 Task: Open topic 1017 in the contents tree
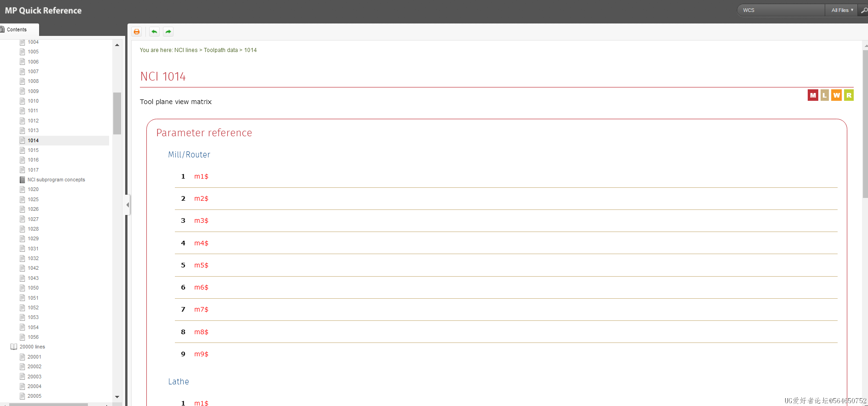33,170
